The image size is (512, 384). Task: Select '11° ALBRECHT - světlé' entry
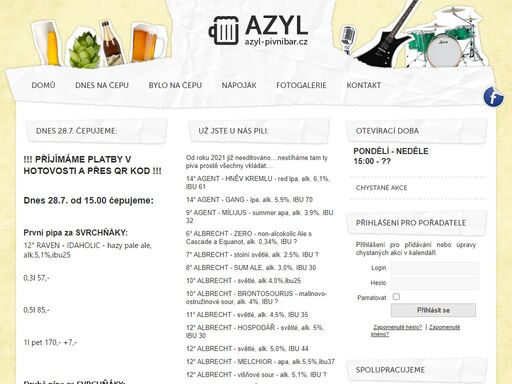pos(247,315)
